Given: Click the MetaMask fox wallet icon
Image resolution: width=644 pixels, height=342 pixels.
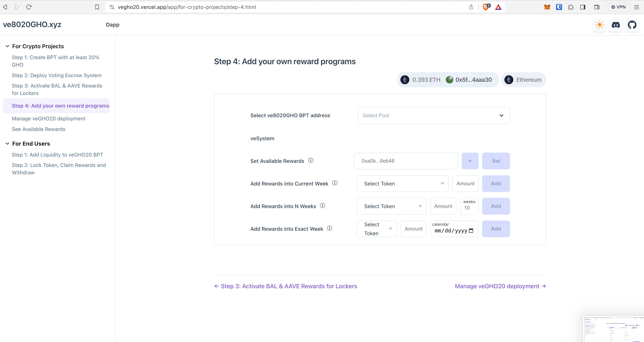Looking at the screenshot, I should pos(547,7).
